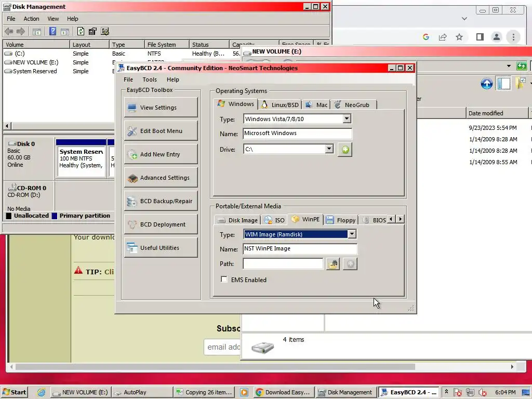Click Chrome share page icon

point(443,37)
